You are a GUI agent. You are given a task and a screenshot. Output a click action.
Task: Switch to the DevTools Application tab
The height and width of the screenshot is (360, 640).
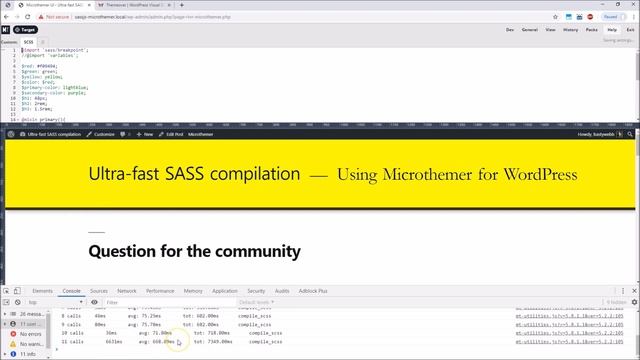pos(224,291)
